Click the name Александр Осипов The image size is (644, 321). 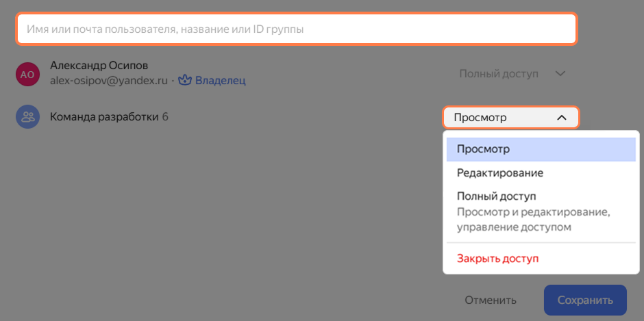pos(99,66)
